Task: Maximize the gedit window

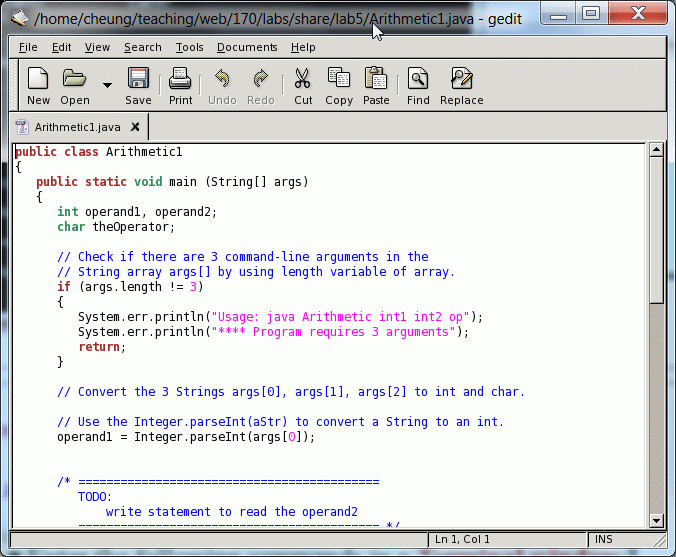Action: click(x=592, y=13)
